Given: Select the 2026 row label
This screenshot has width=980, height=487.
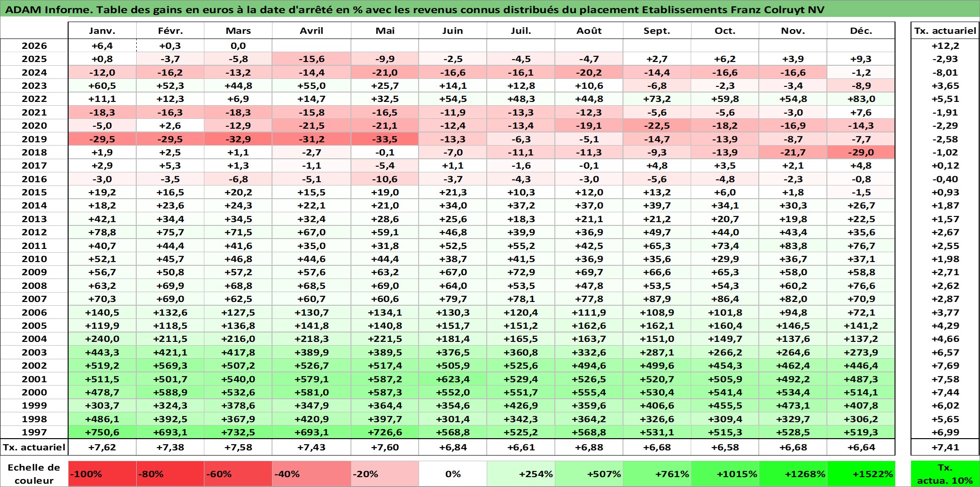Looking at the screenshot, I should pos(34,46).
